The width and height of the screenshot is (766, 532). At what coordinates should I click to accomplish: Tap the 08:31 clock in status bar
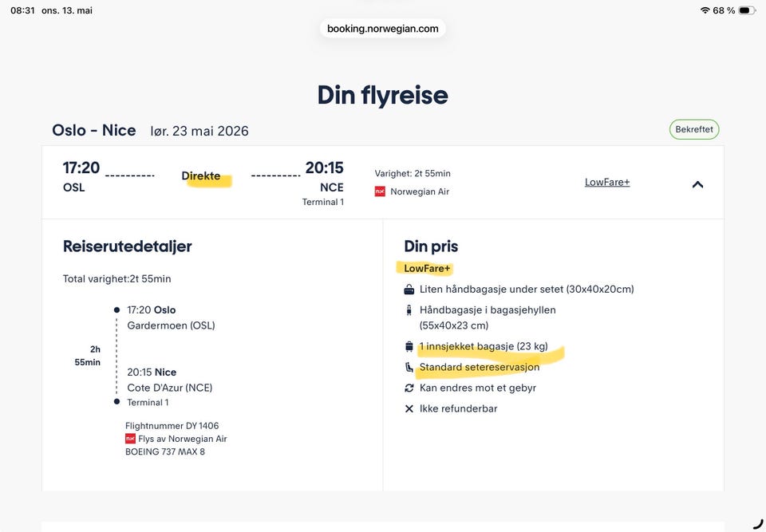coord(22,10)
